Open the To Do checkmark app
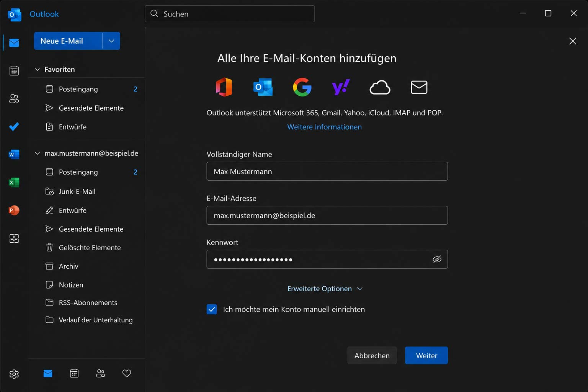 tap(14, 126)
